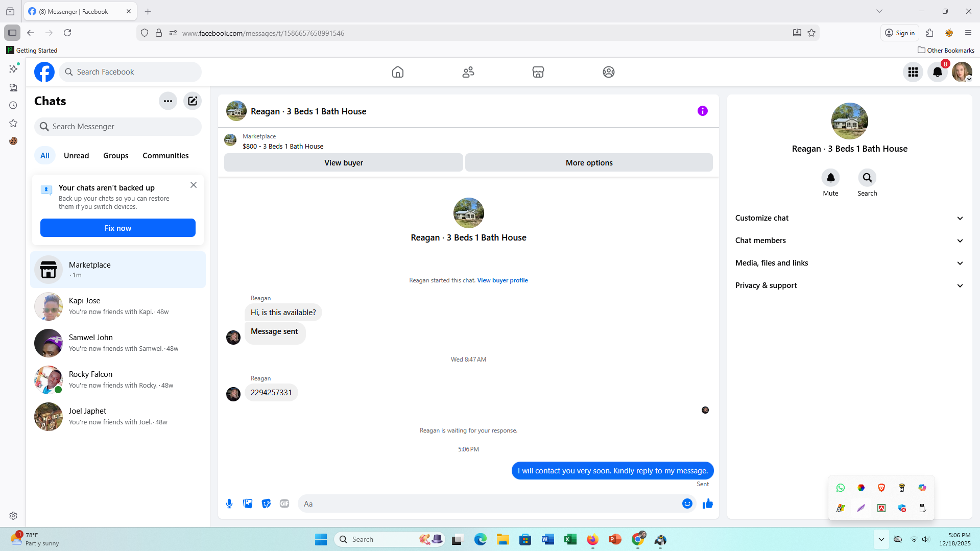Image resolution: width=980 pixels, height=551 pixels.
Task: Open More options for the listing
Action: [x=589, y=163]
